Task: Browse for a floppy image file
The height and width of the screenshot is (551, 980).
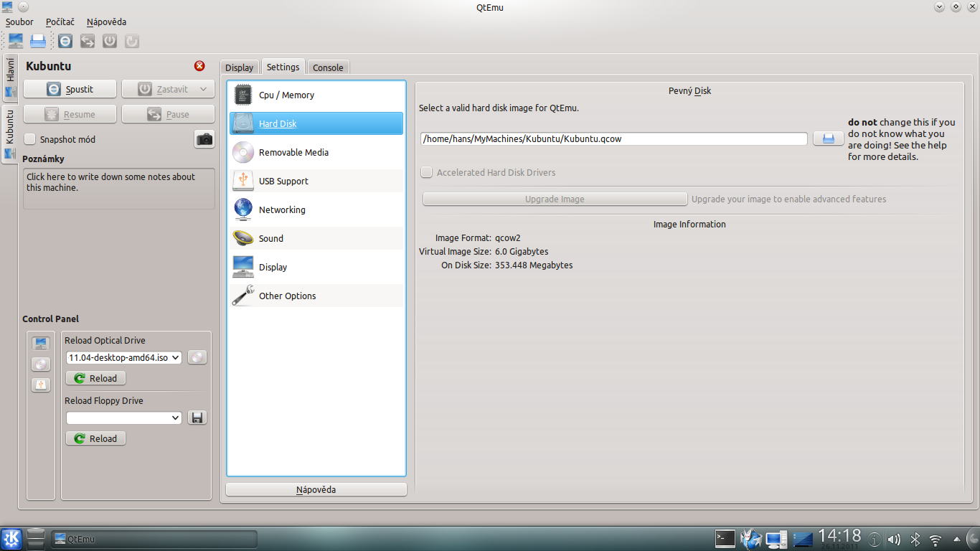Action: point(197,418)
